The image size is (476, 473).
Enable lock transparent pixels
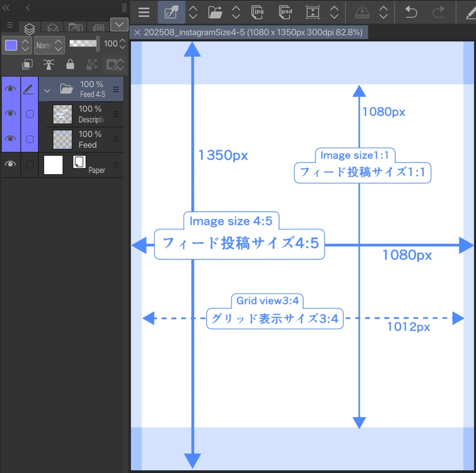tap(91, 65)
